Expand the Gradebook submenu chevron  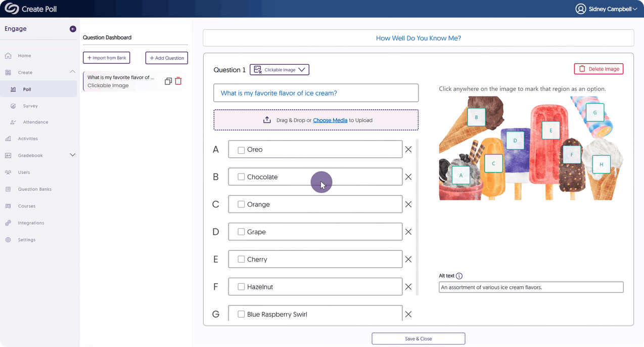(72, 155)
